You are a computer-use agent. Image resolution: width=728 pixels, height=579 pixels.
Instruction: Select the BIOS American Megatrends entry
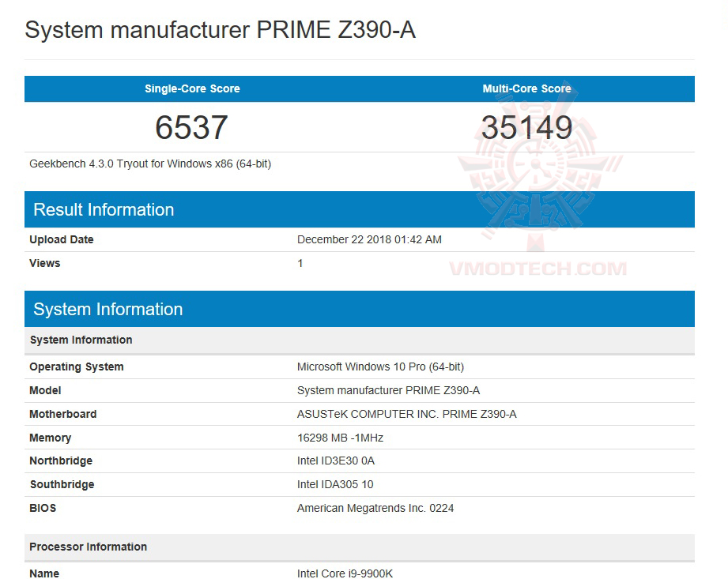[x=375, y=508]
